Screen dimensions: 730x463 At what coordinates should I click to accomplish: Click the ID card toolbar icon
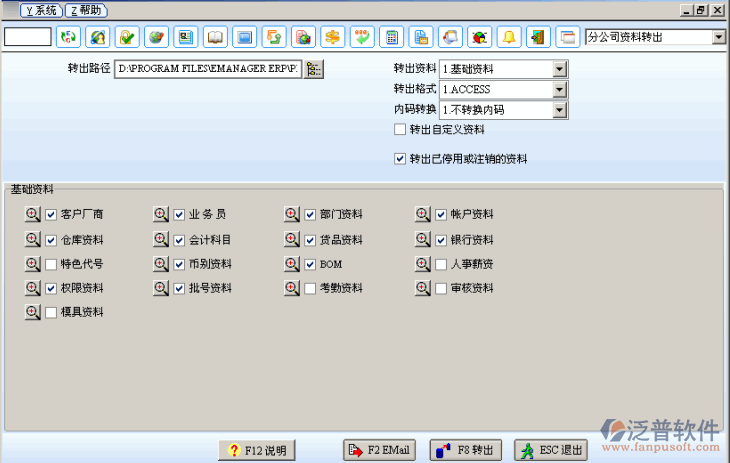click(x=186, y=37)
